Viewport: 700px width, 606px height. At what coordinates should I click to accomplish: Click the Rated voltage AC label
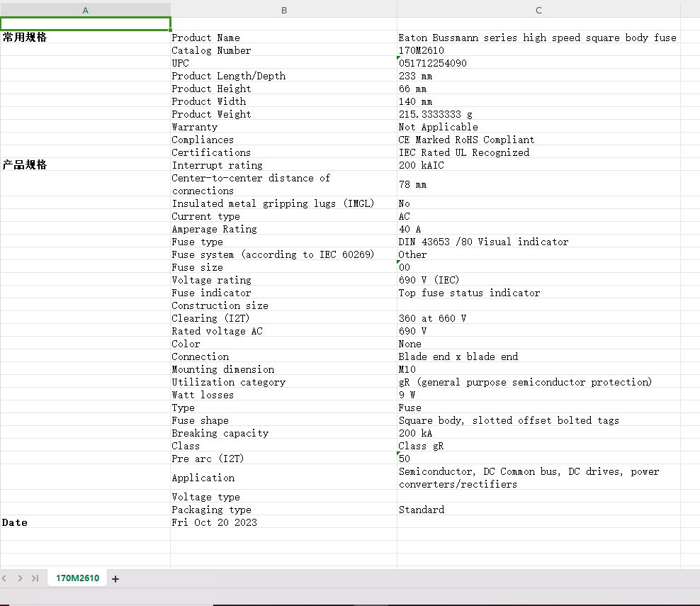[284, 331]
